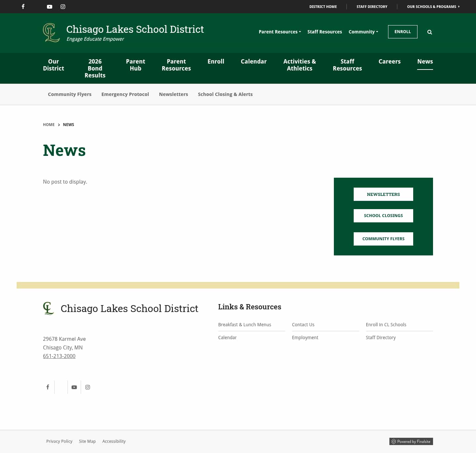Click 'Engage Educate Empower' tagline
Image resolution: width=476 pixels, height=453 pixels.
[95, 39]
